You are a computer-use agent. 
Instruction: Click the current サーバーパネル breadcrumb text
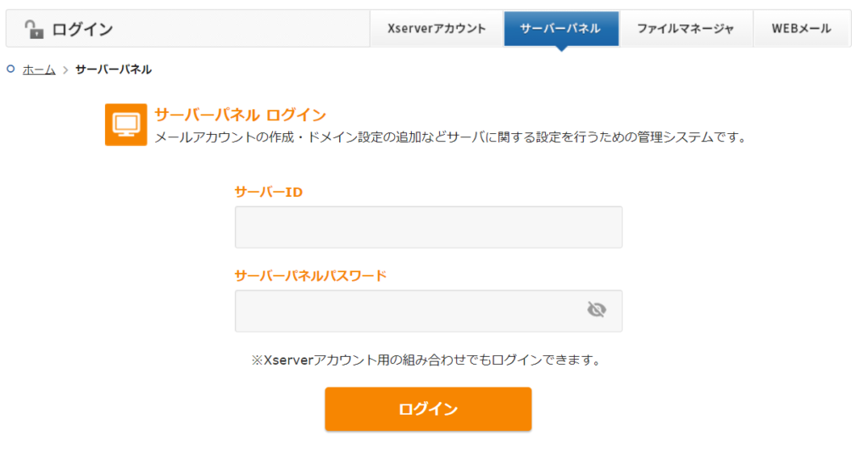114,70
